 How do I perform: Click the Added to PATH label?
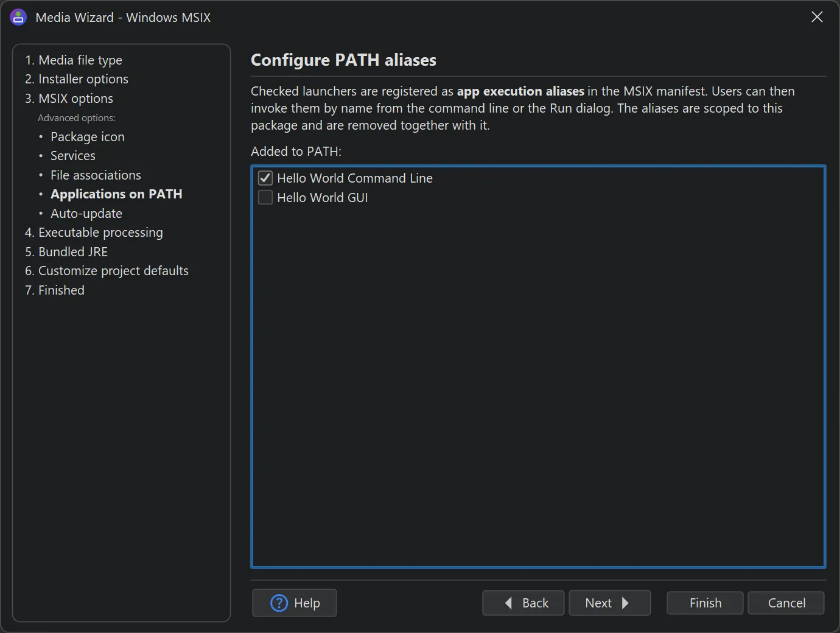[x=296, y=152]
